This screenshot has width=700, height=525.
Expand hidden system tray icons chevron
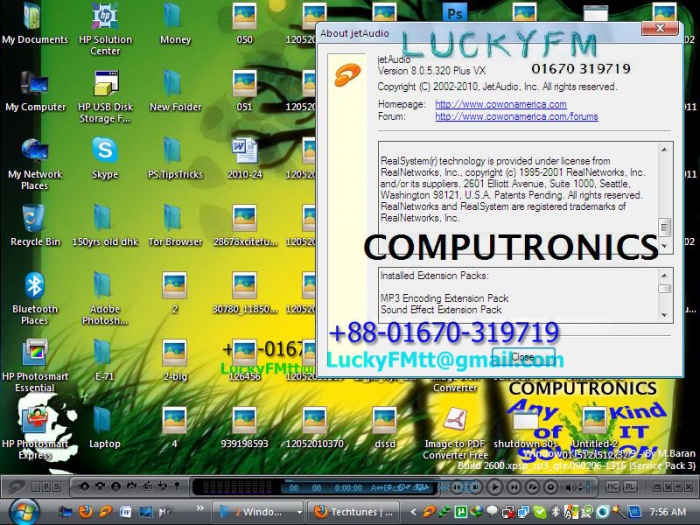point(413,512)
